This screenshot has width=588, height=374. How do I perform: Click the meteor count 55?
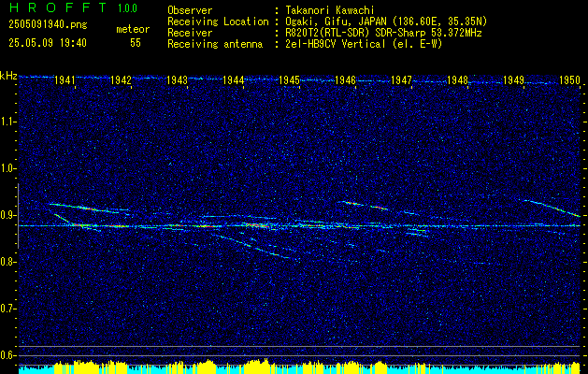[x=136, y=43]
